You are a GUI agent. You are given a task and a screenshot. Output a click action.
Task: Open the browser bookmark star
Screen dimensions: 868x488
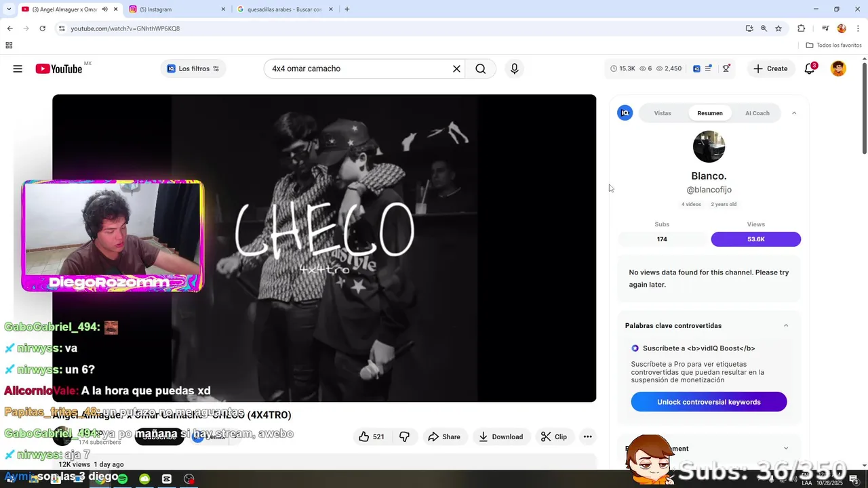[778, 28]
